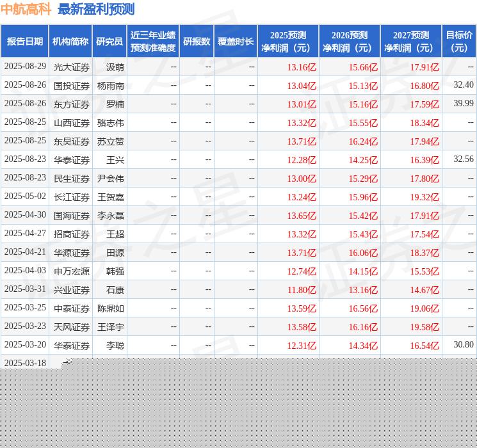Click researcher 石康
This screenshot has height=448, width=477.
pos(115,290)
